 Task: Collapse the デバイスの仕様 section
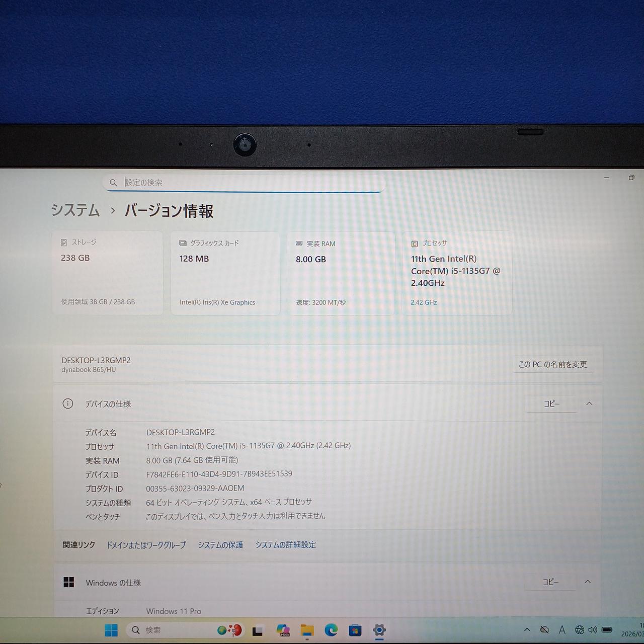589,404
